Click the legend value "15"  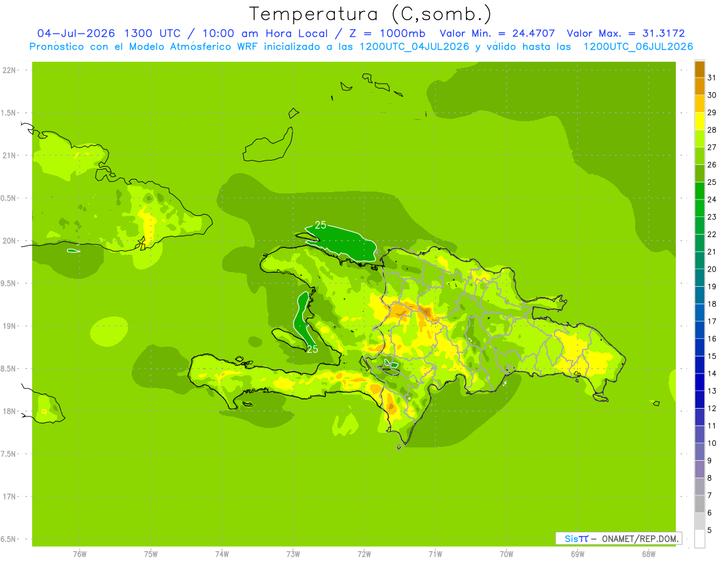pos(712,356)
